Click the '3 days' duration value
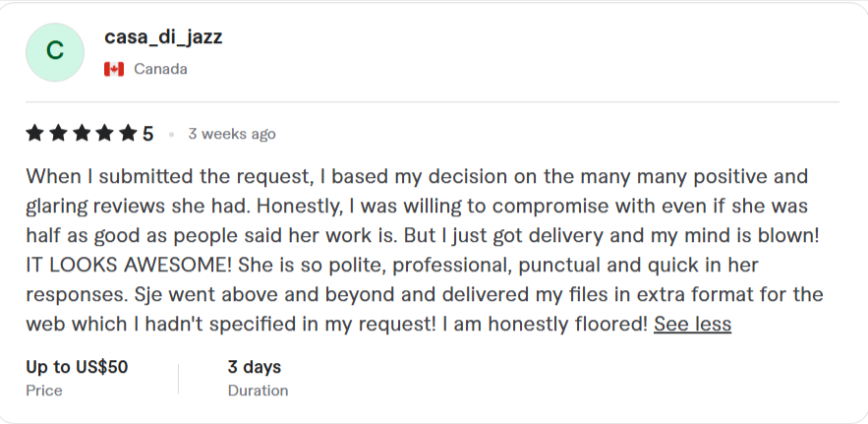Screen dimensions: 868x424 (x=255, y=367)
